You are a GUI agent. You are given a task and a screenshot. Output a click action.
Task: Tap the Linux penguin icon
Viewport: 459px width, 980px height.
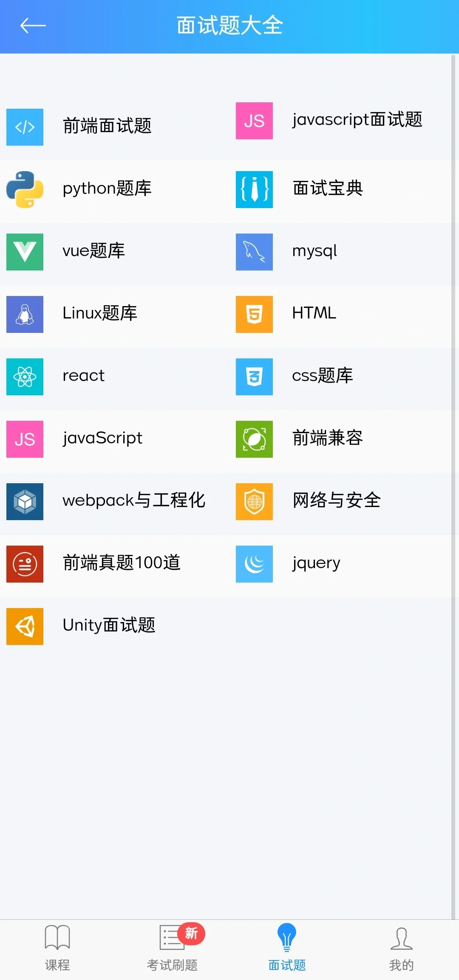point(25,314)
